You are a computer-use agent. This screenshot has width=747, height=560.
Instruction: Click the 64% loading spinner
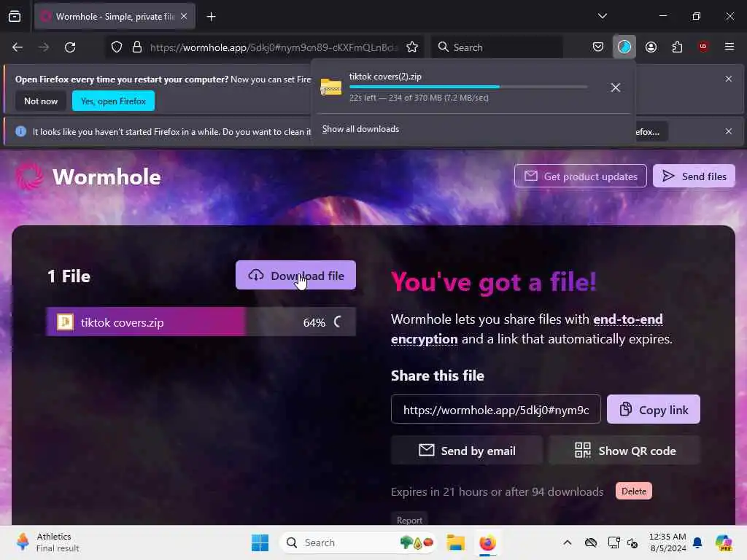tap(338, 322)
